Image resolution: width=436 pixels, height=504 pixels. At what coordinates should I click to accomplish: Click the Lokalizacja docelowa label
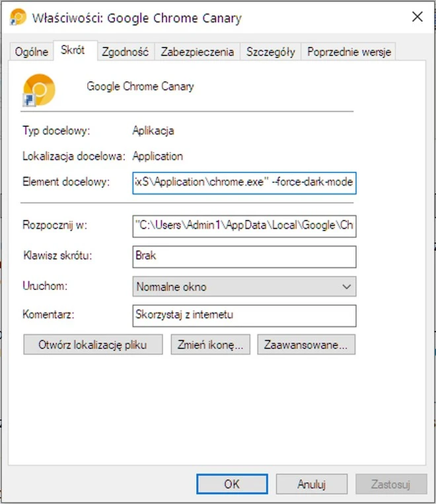coord(73,156)
